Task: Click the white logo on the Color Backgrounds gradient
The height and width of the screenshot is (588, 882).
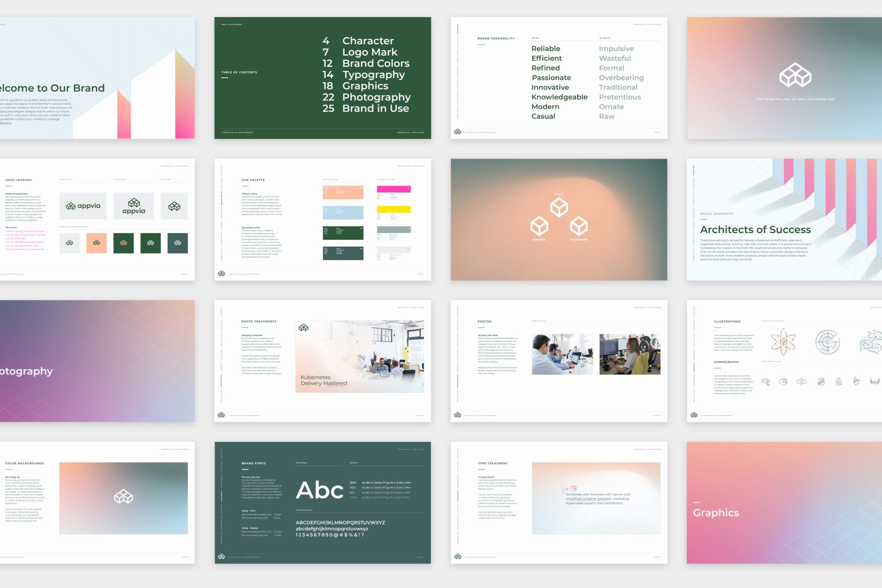Action: (x=124, y=497)
